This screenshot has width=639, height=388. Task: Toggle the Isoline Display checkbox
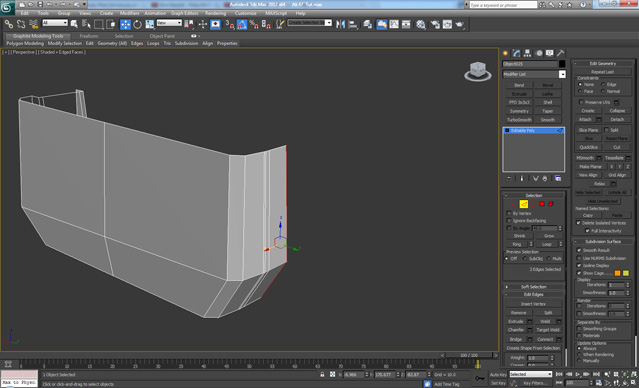579,265
